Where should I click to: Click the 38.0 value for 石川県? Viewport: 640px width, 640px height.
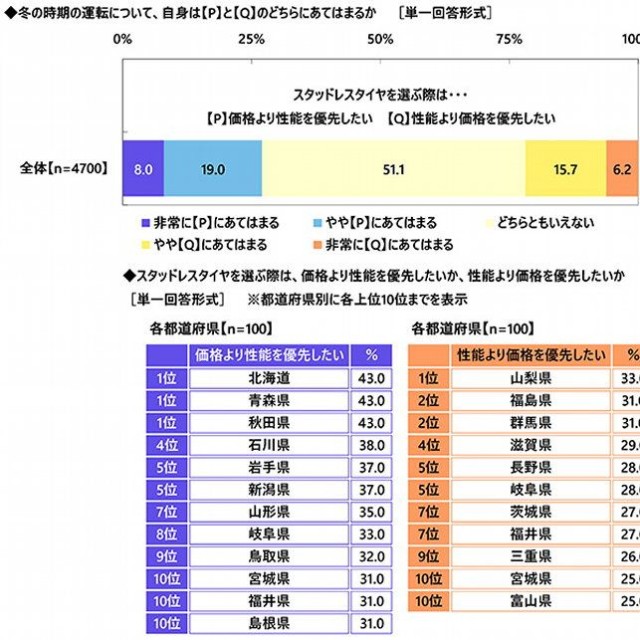[x=371, y=445]
